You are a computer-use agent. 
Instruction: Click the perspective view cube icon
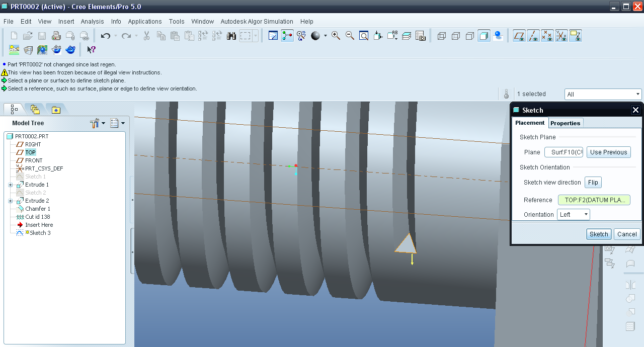click(28, 50)
